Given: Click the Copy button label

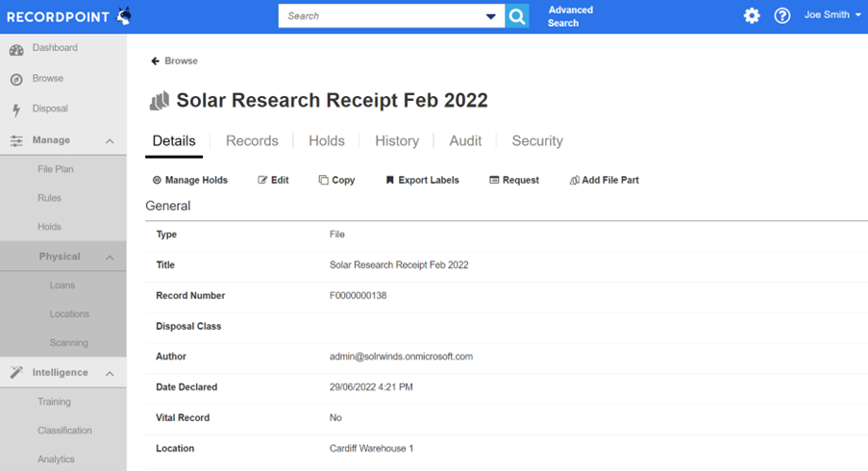Looking at the screenshot, I should 343,180.
